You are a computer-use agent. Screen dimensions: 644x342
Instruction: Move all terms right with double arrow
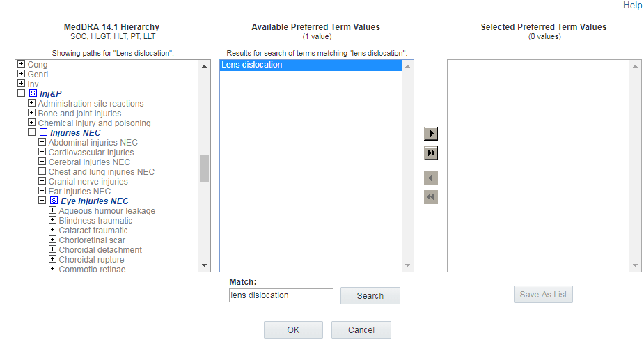click(x=431, y=153)
